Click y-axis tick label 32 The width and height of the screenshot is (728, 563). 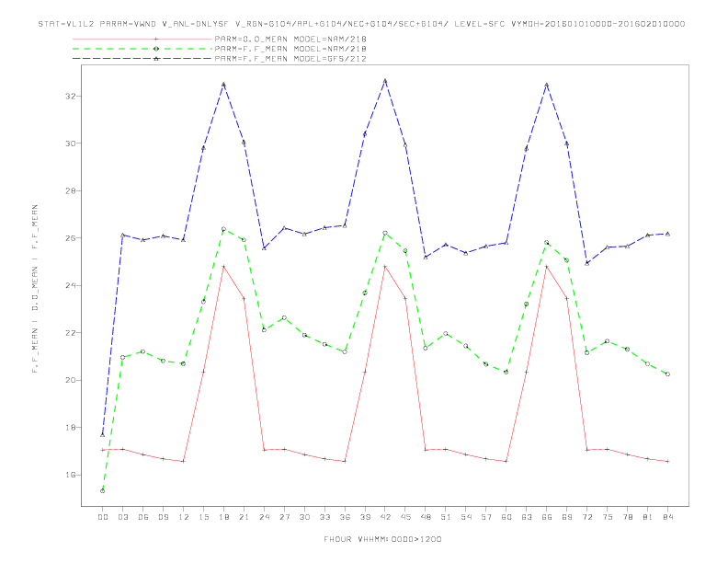point(70,97)
